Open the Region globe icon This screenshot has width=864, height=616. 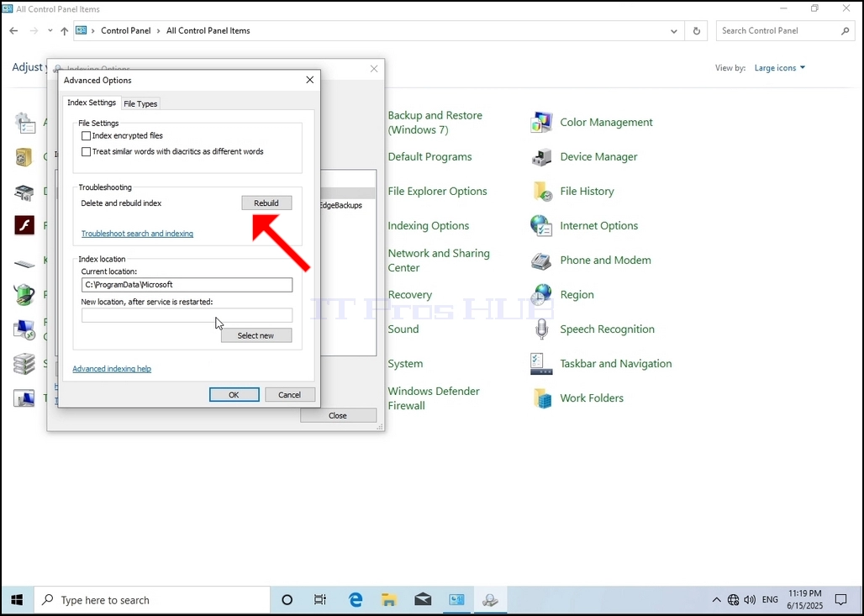tap(541, 295)
